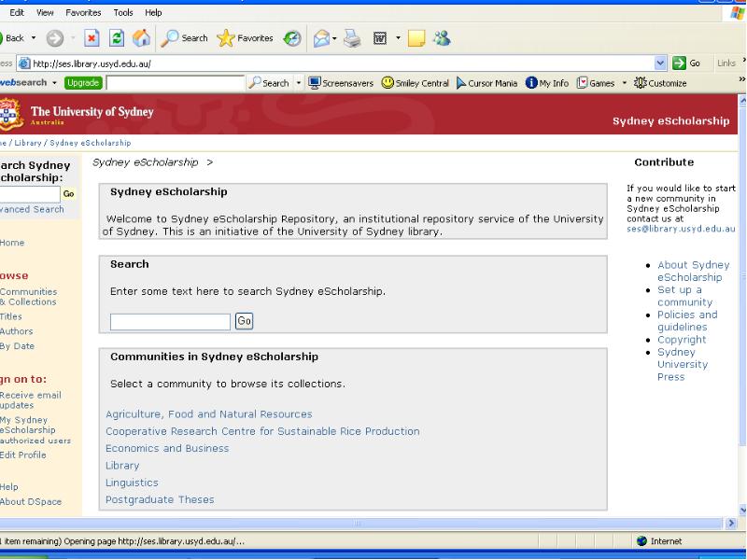Image resolution: width=747 pixels, height=560 pixels.
Task: Click the Forward navigation arrow
Action: 55,38
